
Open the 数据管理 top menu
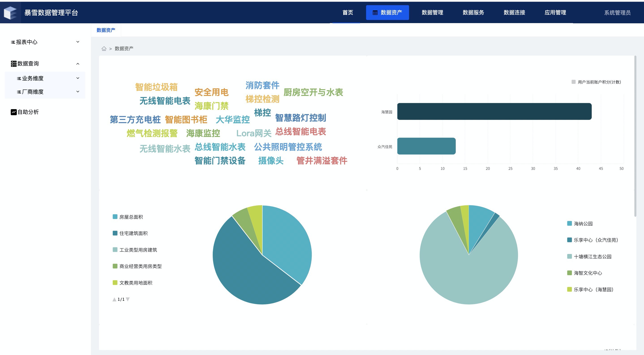(432, 13)
